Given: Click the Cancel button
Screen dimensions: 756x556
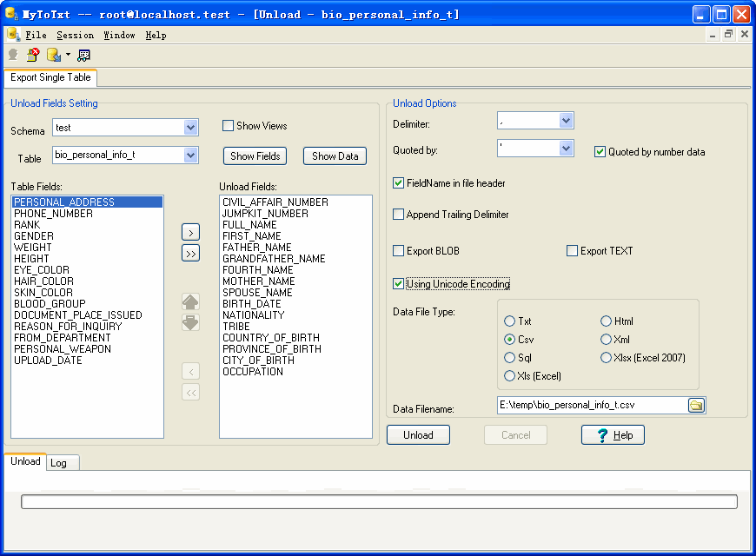Looking at the screenshot, I should point(515,435).
